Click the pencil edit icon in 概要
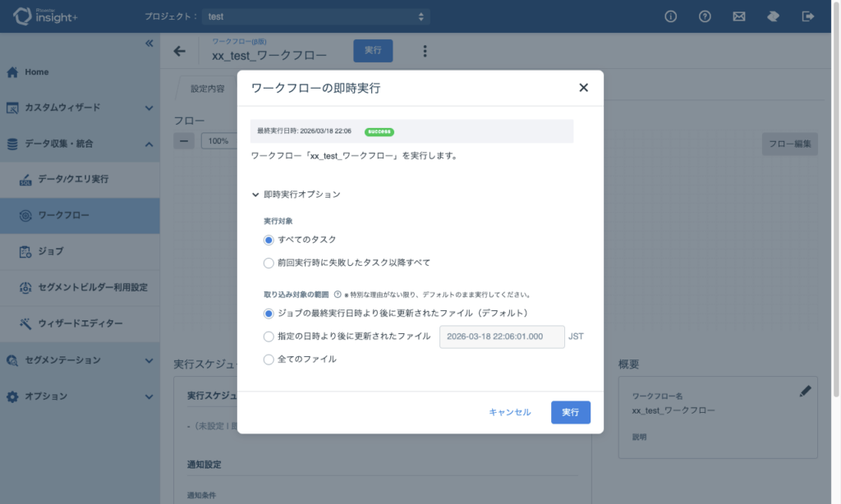Screen dimensions: 841x504 pyautogui.click(x=805, y=392)
